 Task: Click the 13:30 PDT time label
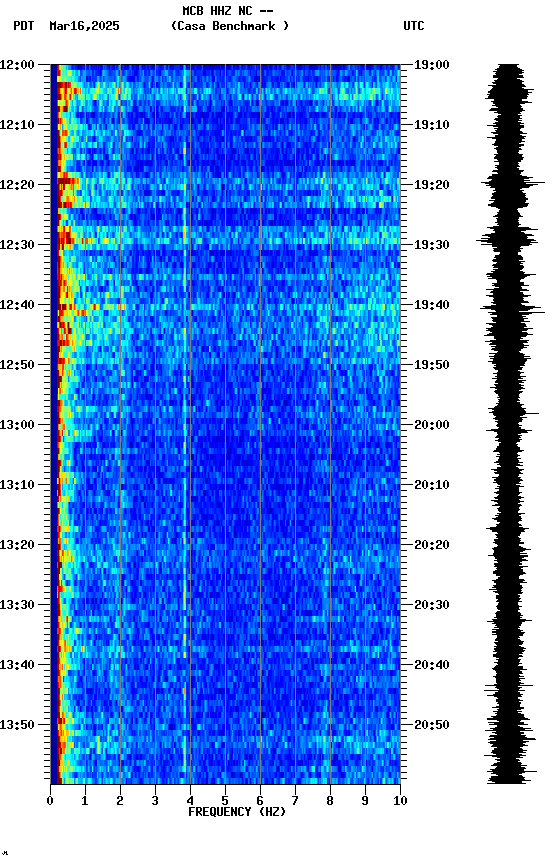17,605
